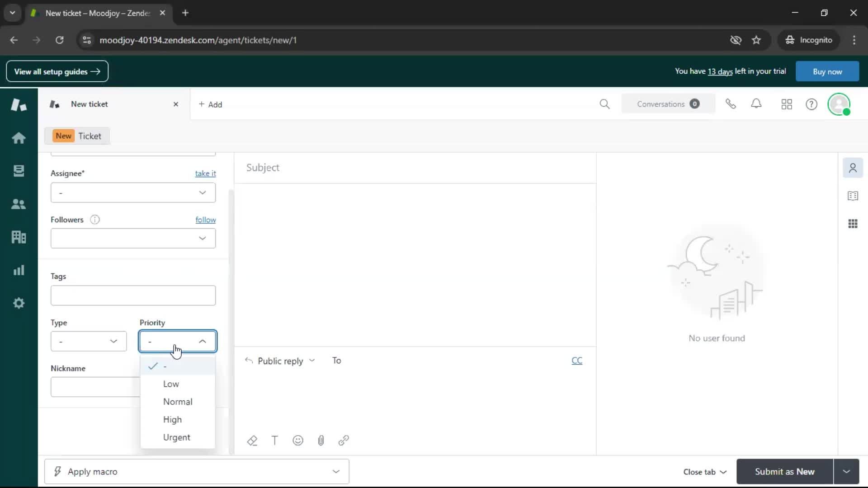The image size is (868, 488).
Task: Open Organizations building icon in sidebar
Action: [19, 237]
